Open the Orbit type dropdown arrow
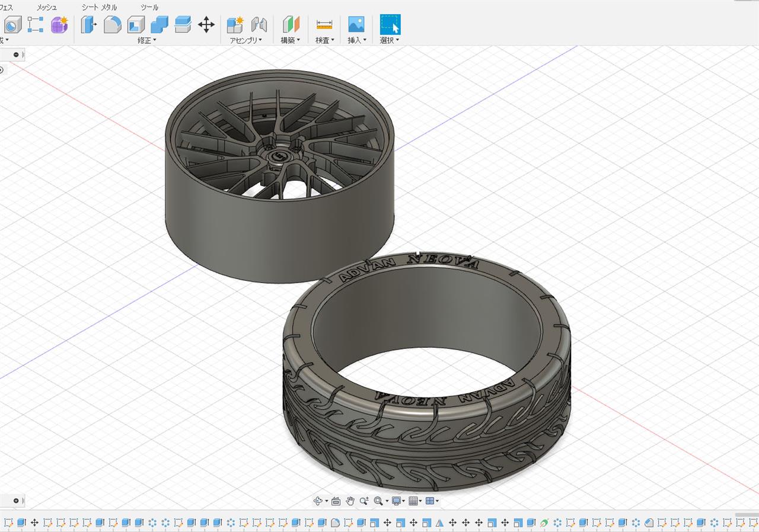Viewport: 759px width, 532px height. pos(327,501)
